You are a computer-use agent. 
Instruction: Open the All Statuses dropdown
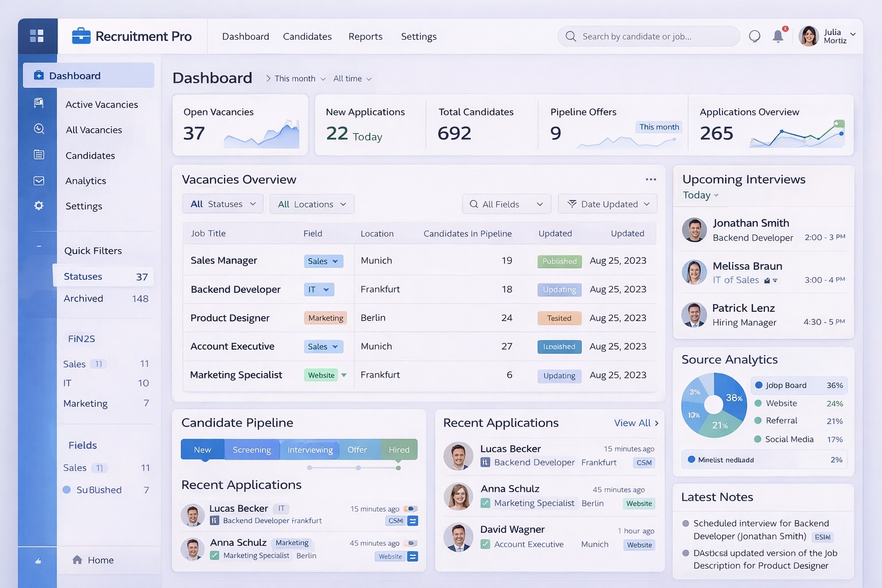[222, 204]
